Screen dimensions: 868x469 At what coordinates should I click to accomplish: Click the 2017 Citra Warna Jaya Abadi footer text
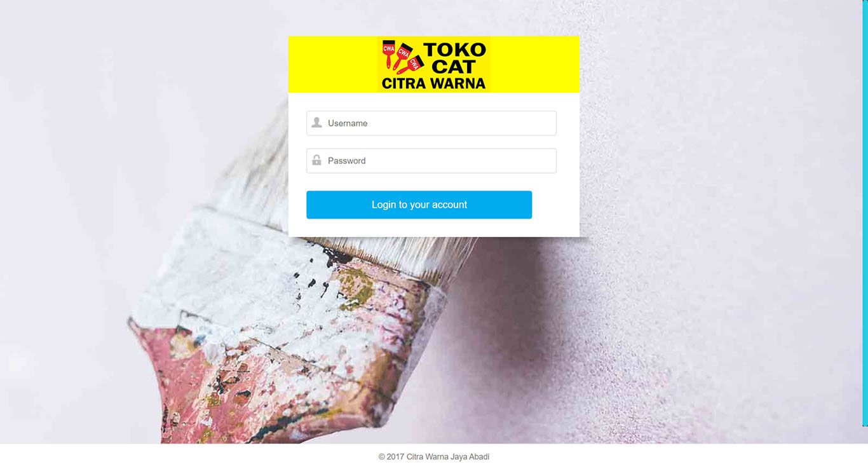click(x=434, y=456)
